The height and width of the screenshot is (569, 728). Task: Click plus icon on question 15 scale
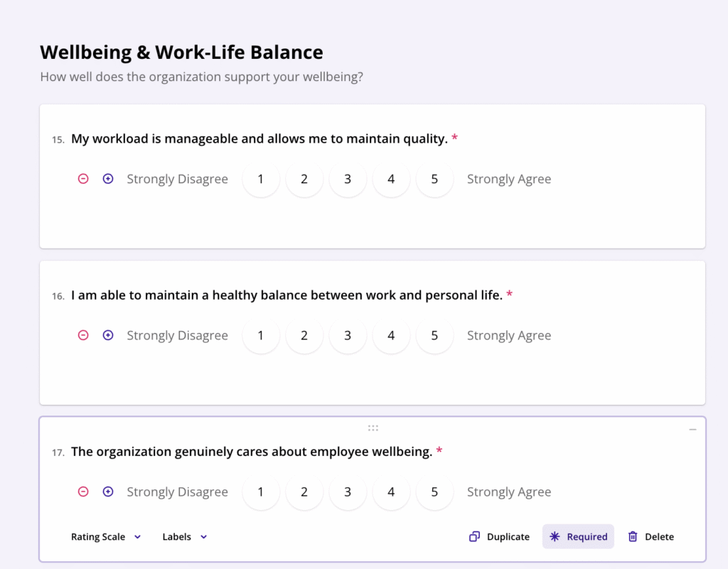(108, 179)
